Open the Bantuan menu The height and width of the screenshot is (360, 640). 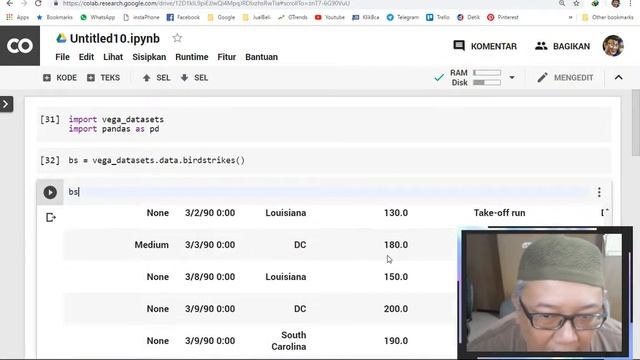tap(262, 57)
